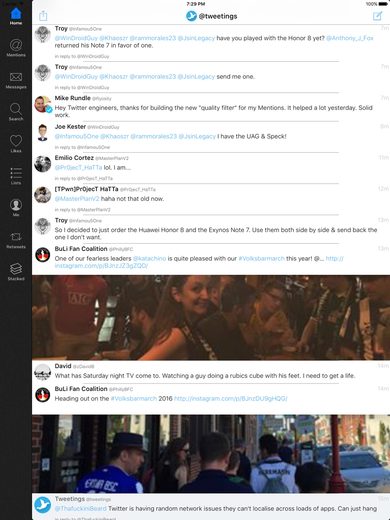Image resolution: width=390 pixels, height=520 pixels.
Task: Tap the Emilio Cortez name label
Action: coord(74,158)
